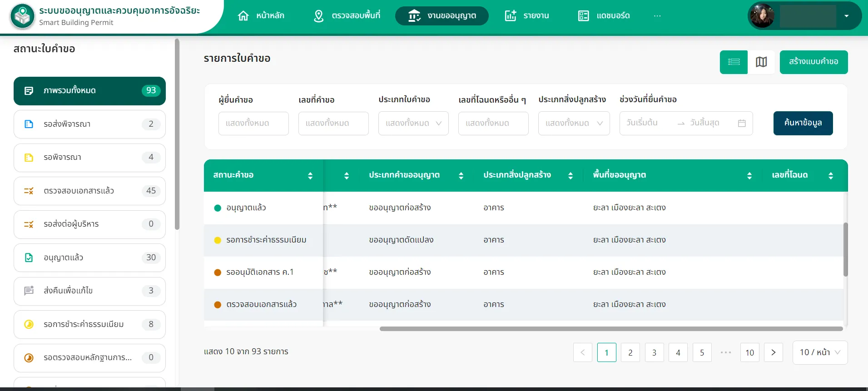This screenshot has width=868, height=391.
Task: Switch to map view icon
Action: [761, 62]
